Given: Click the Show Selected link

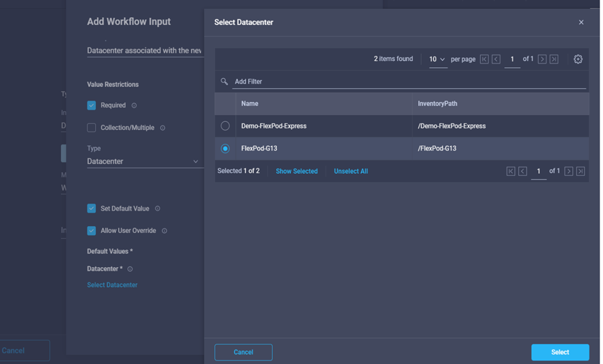Looking at the screenshot, I should coord(297,171).
